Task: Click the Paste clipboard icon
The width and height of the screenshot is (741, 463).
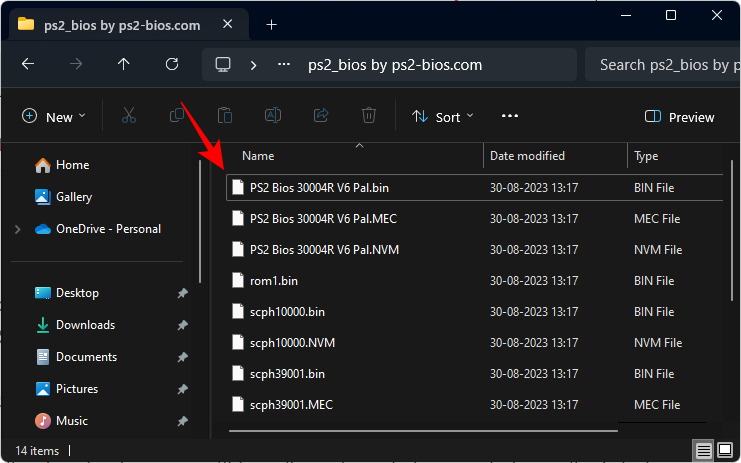Action: 225,116
